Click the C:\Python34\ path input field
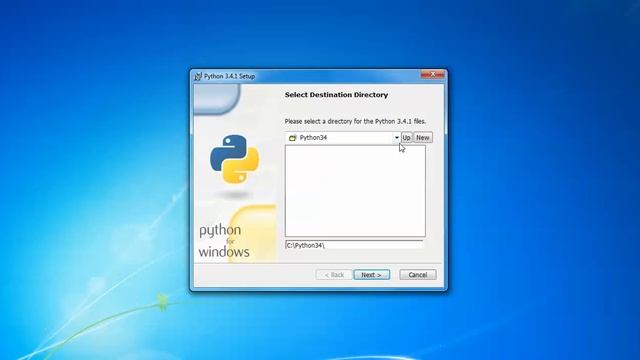This screenshot has height=360, width=640. click(354, 245)
